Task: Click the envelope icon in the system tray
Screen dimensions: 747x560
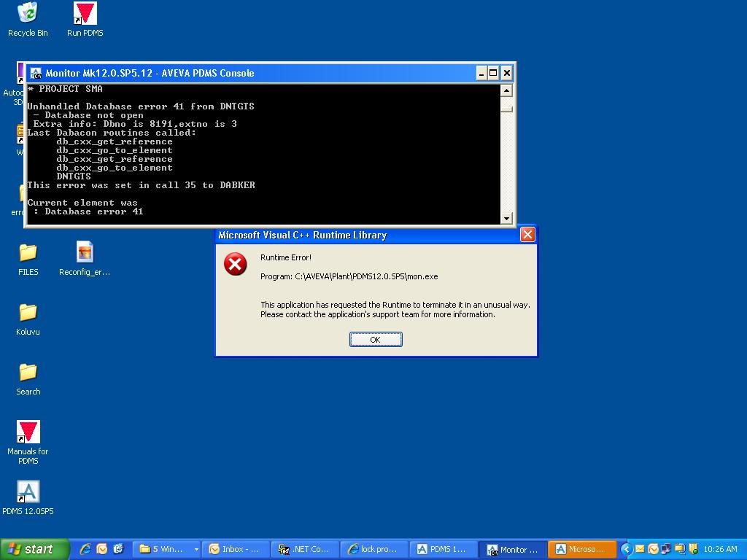Action: tap(640, 549)
